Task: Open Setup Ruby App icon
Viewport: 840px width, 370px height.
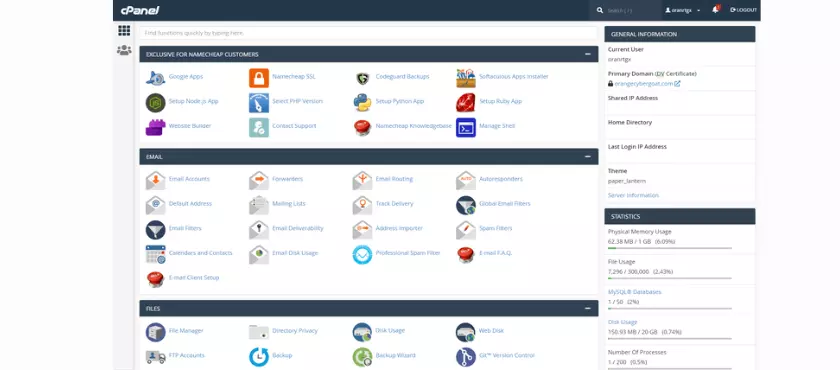Action: [x=466, y=102]
